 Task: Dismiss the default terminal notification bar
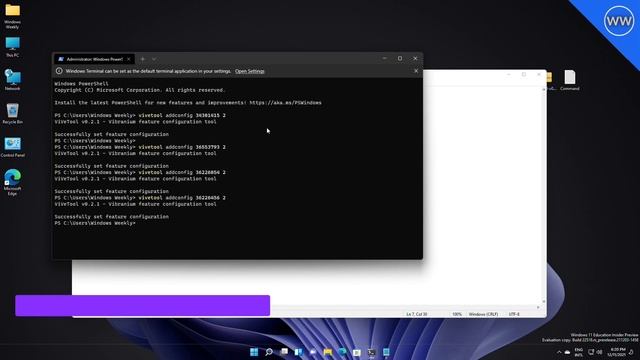(x=416, y=71)
